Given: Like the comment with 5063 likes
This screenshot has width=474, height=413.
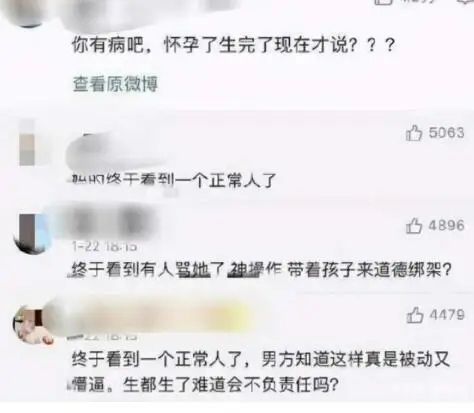Looking at the screenshot, I should click(x=414, y=133).
